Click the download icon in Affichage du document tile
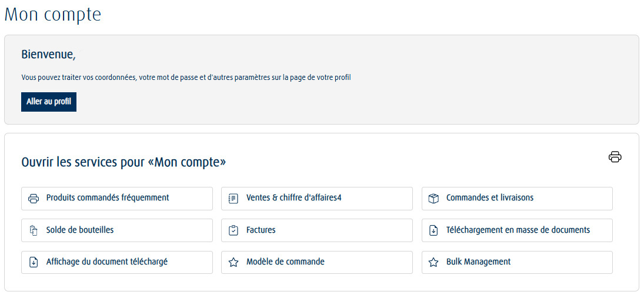Image resolution: width=644 pixels, height=295 pixels. (34, 262)
